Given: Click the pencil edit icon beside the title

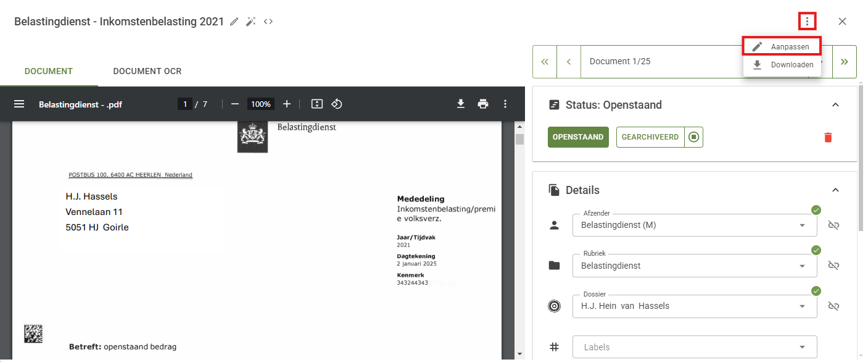Looking at the screenshot, I should click(234, 22).
